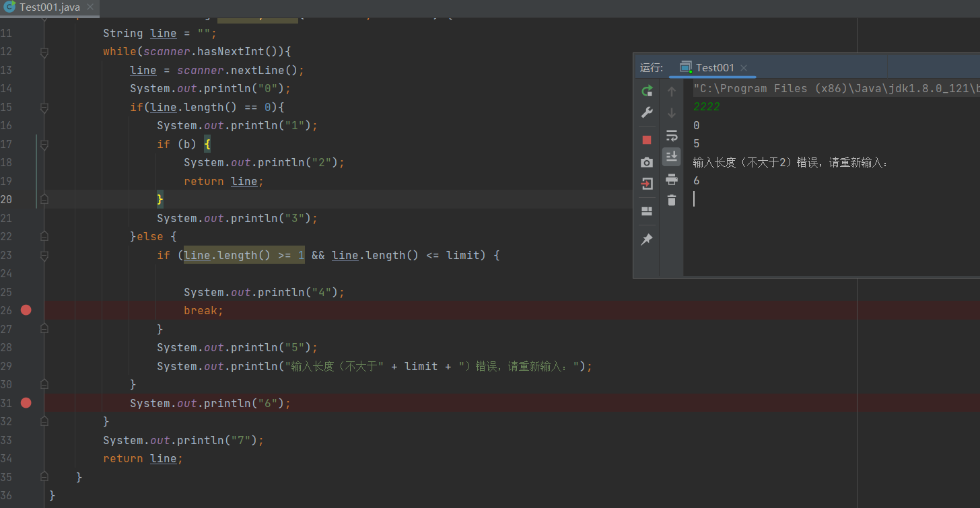Click the break; statement
Screen dimensions: 980x508
click(203, 311)
